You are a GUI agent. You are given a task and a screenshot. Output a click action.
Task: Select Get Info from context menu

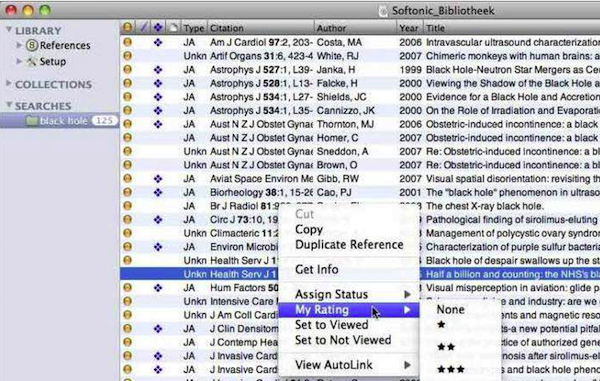click(x=317, y=270)
